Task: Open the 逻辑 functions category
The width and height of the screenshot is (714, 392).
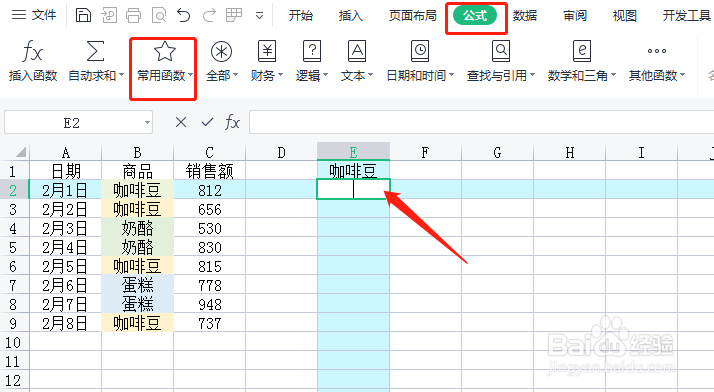Action: coord(312,61)
